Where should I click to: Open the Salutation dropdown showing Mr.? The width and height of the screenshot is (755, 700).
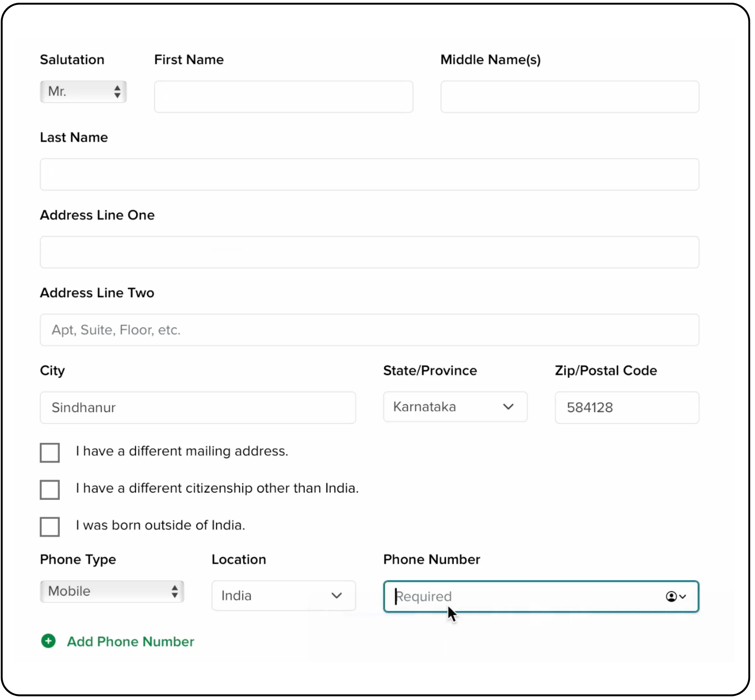pos(83,92)
